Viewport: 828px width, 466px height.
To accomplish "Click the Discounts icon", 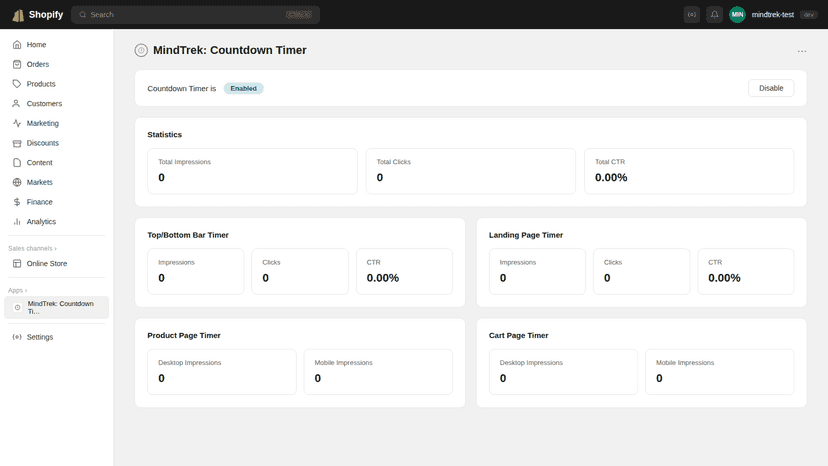I will point(17,143).
